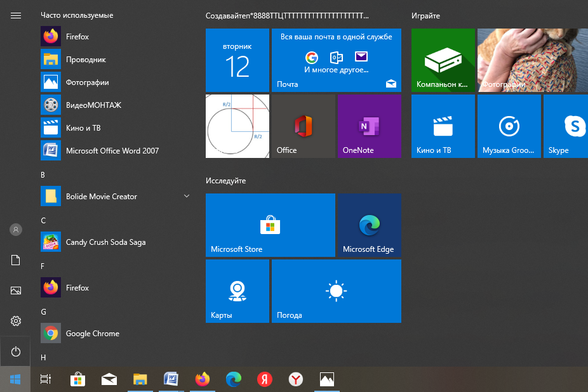
Task: Click the Создавайте group header
Action: [287, 16]
